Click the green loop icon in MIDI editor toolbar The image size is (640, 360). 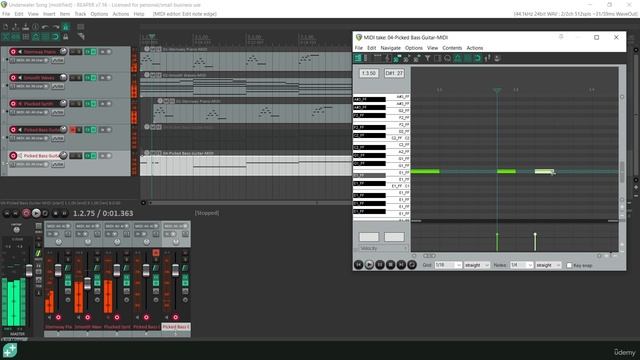(478, 59)
